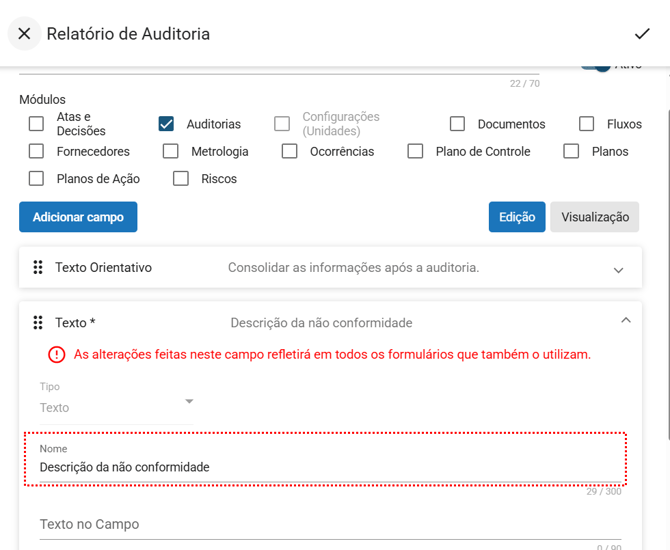Tick the Fluxos module checkbox
Viewport: 670px width, 550px height.
pyautogui.click(x=587, y=124)
